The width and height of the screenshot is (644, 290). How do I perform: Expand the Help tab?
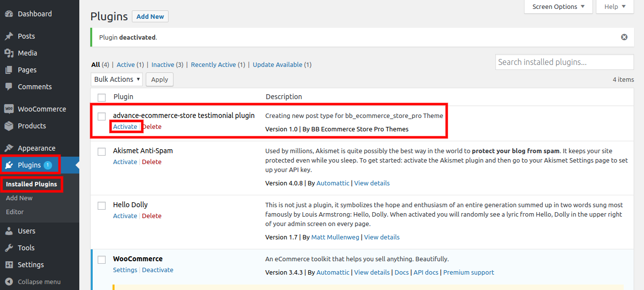pos(615,7)
